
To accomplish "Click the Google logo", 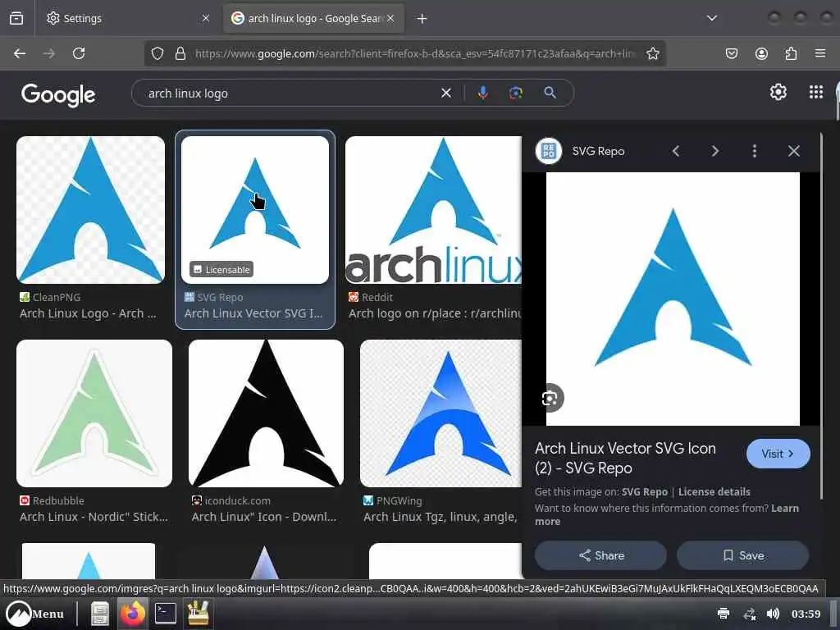I will [x=58, y=95].
